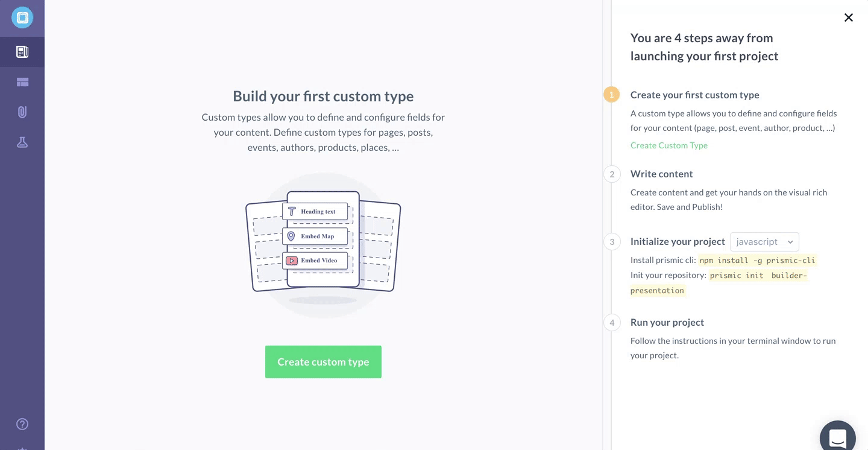Viewport: 868px width, 450px height.
Task: Follow the Create Custom Type link
Action: pos(668,145)
